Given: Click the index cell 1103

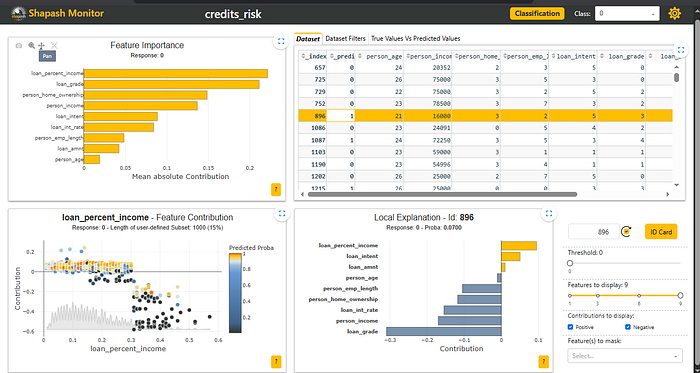Looking at the screenshot, I should click(x=312, y=152).
